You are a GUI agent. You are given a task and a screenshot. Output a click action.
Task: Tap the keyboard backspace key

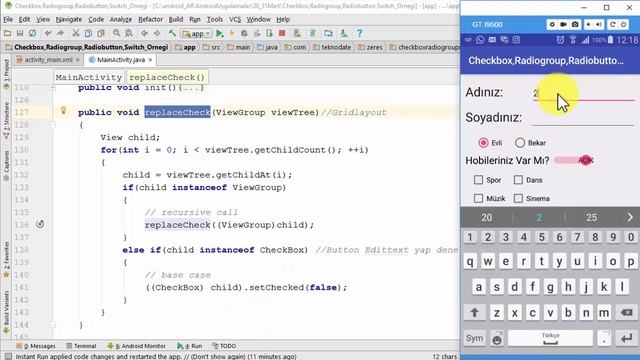626,313
